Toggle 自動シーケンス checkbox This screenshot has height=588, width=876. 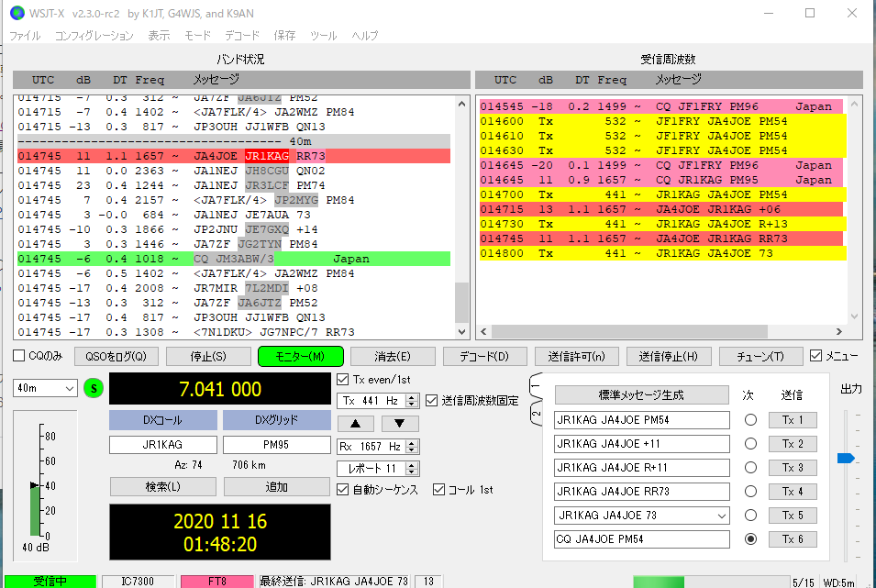click(342, 490)
